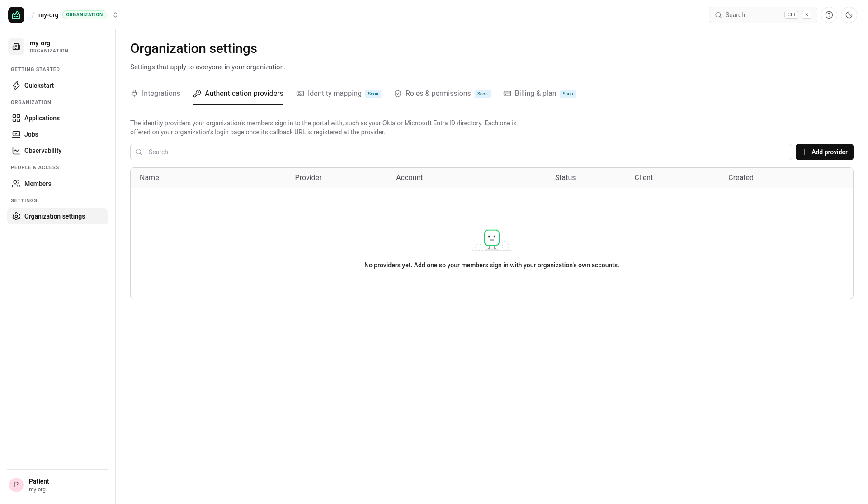Click the magnifier icon in providers search

click(139, 152)
